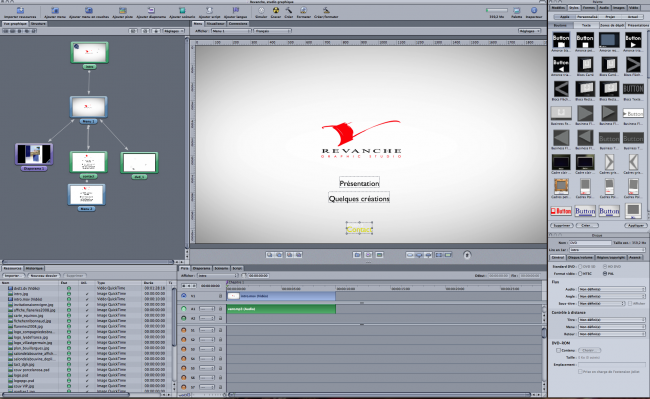Screen dimensions: 650x399
Task: Switch to the Visualiseur tab
Action: click(216, 24)
